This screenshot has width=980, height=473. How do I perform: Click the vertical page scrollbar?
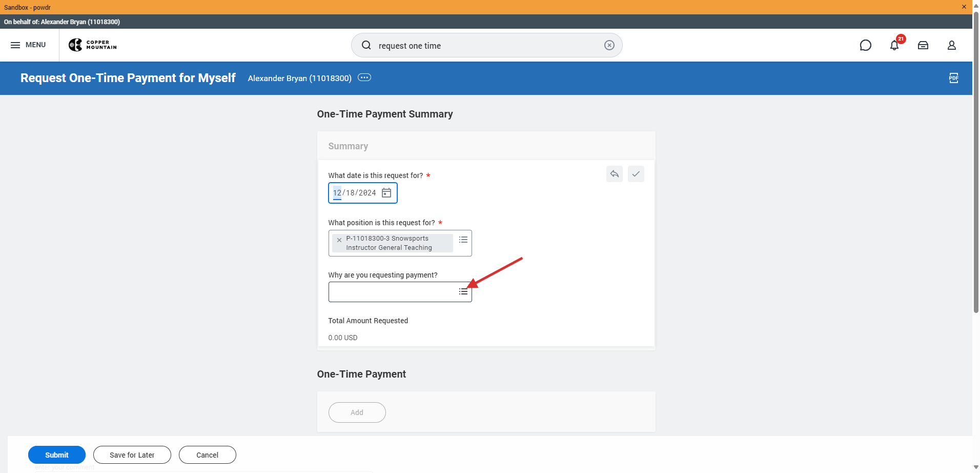tap(976, 162)
